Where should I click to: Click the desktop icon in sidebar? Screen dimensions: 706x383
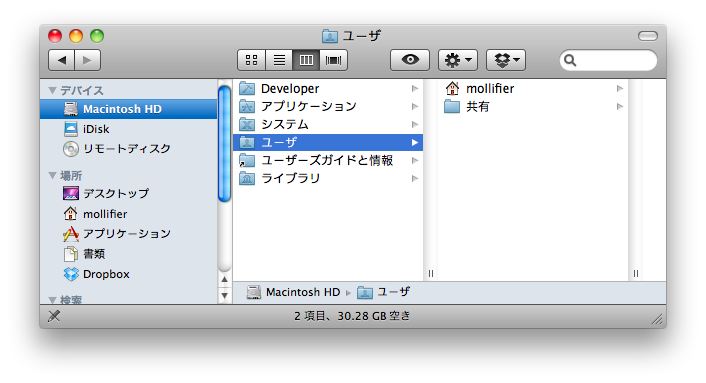[71, 194]
